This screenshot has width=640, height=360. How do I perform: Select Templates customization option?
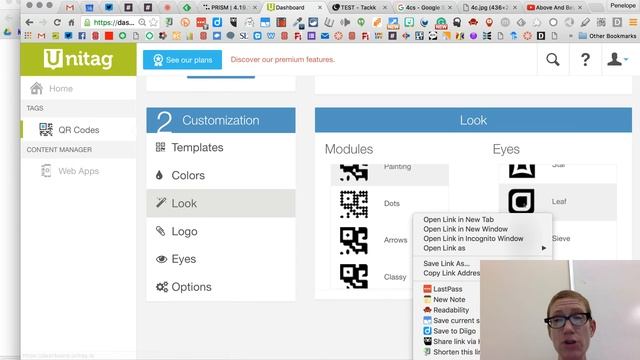221,147
